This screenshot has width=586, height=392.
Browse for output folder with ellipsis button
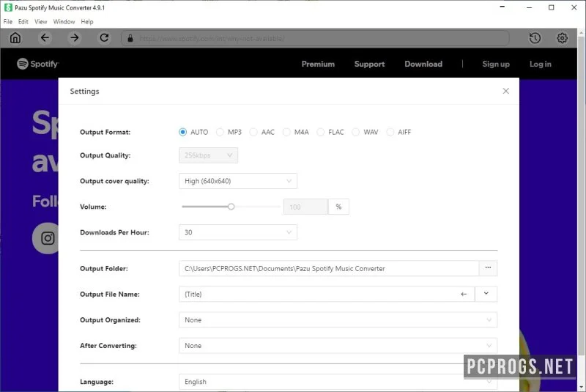click(x=488, y=268)
